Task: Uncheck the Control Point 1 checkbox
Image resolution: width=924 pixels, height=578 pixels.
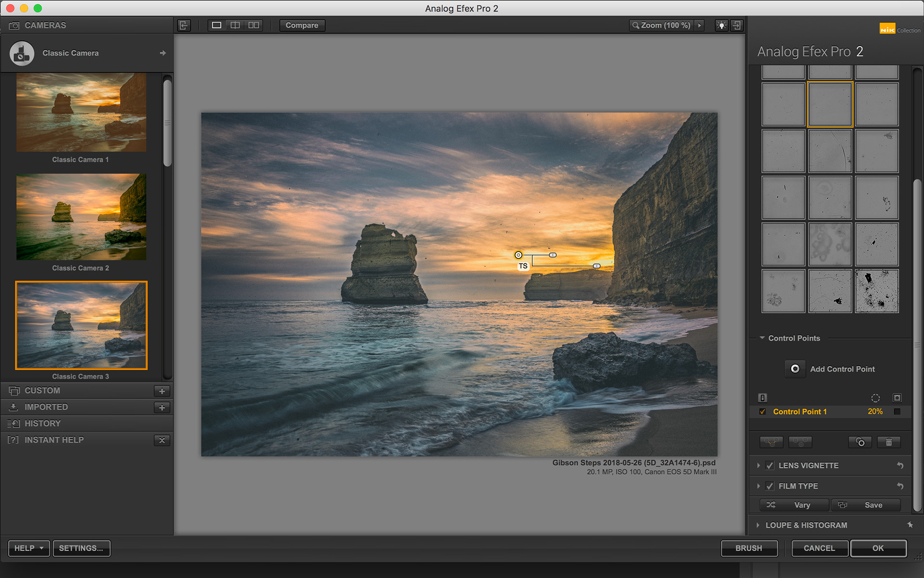Action: click(x=762, y=412)
